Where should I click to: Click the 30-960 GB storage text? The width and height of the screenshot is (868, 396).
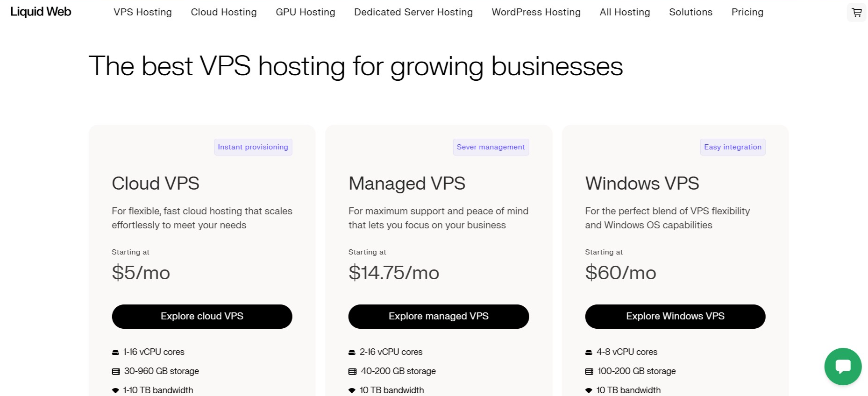point(162,371)
